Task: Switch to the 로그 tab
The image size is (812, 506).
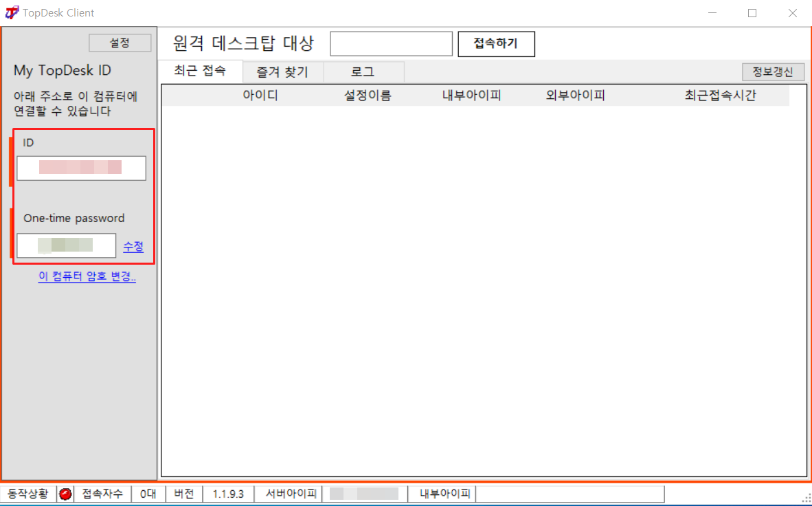Action: click(363, 72)
